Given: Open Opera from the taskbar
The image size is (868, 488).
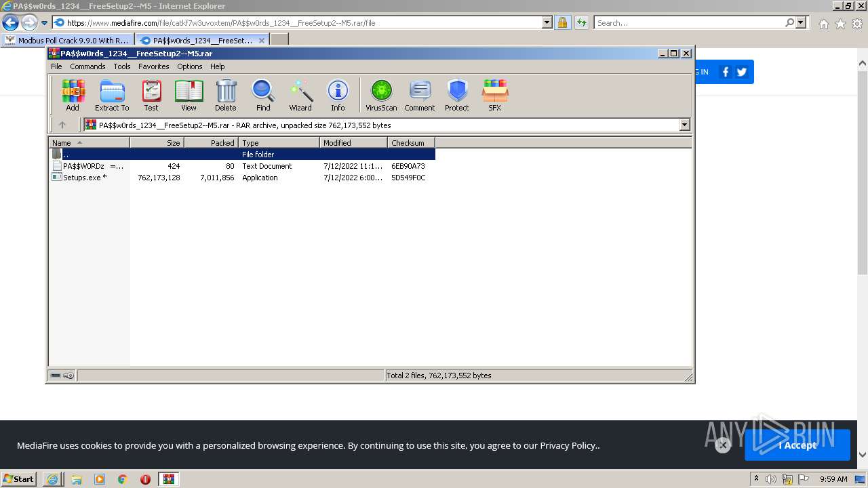Looking at the screenshot, I should (x=145, y=479).
